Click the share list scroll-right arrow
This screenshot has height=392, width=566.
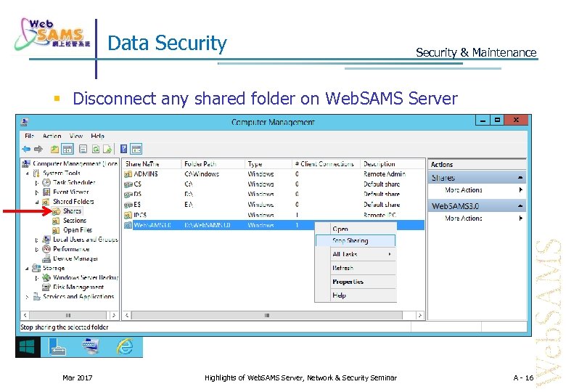click(x=419, y=316)
